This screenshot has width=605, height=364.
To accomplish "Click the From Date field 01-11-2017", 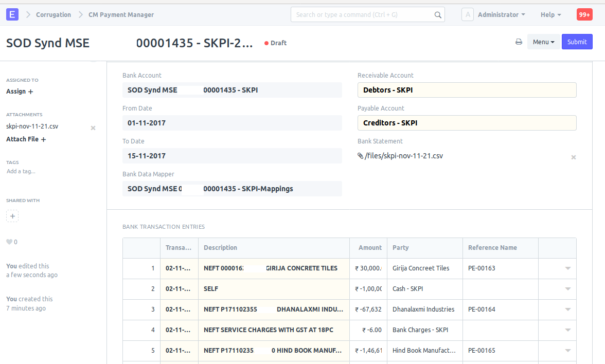I will (x=232, y=122).
